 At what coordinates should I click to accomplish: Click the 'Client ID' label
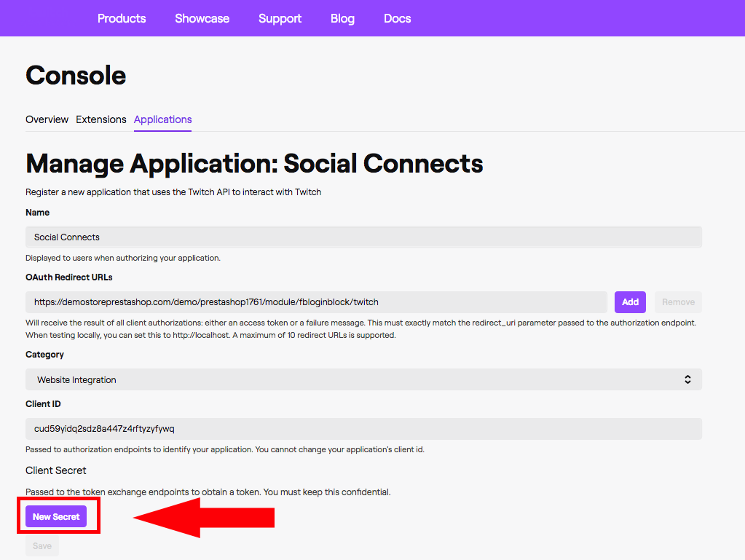coord(43,404)
